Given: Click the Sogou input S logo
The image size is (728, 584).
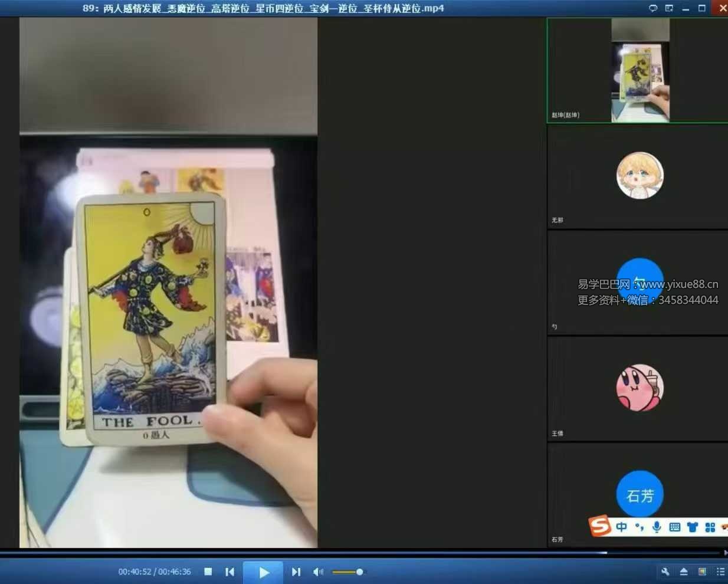Looking at the screenshot, I should point(600,526).
